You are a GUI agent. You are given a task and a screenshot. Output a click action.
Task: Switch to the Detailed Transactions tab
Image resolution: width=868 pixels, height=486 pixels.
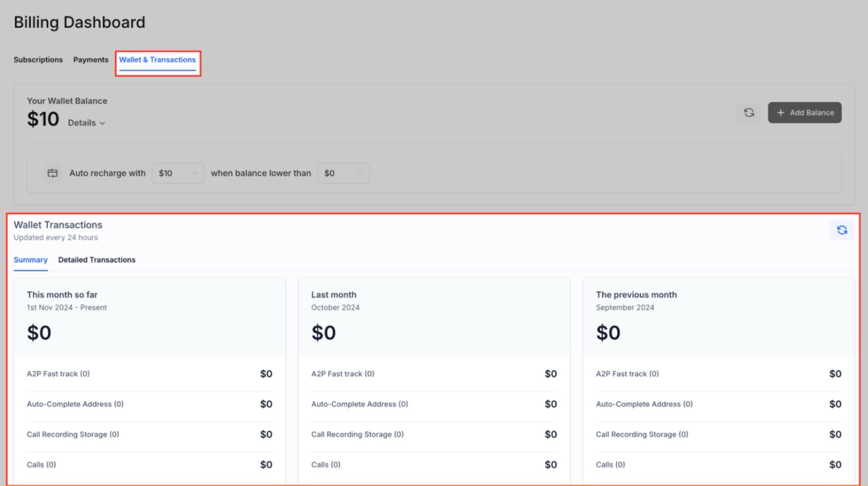(x=96, y=260)
